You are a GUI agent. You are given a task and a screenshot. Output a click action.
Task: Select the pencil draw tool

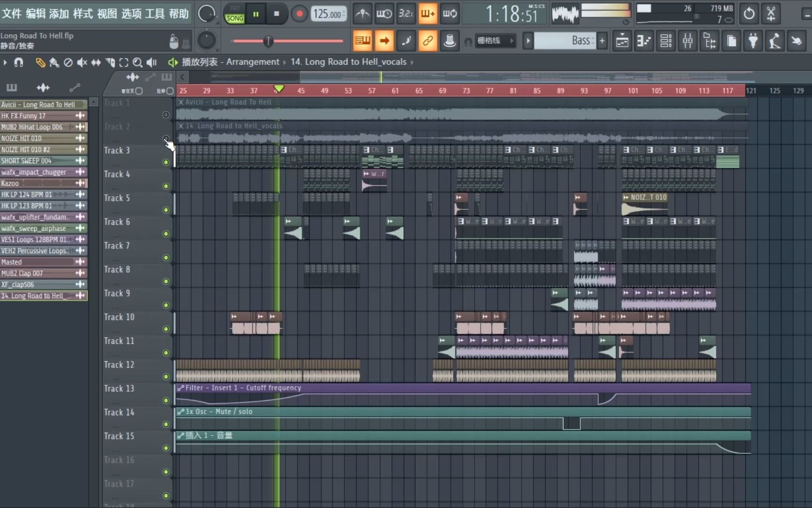(40, 62)
